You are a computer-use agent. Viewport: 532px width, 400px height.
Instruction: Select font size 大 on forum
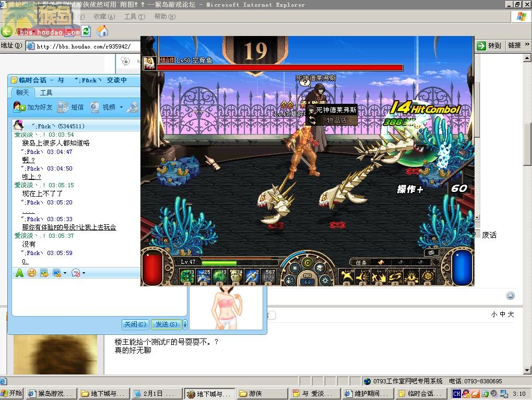511,314
